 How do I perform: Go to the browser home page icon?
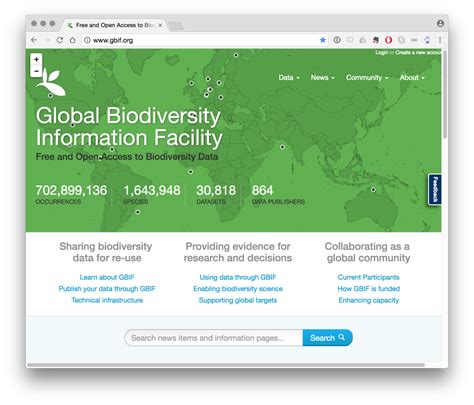pyautogui.click(x=72, y=40)
